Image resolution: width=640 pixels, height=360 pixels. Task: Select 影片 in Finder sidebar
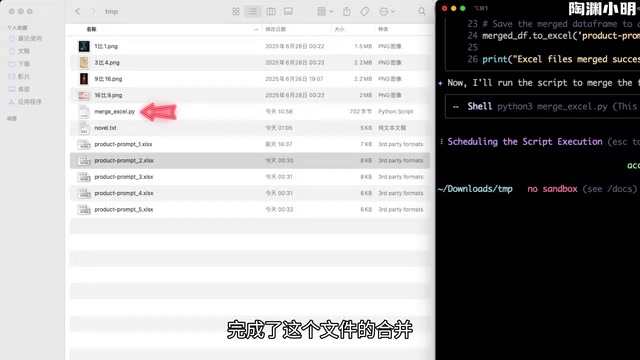click(x=19, y=76)
